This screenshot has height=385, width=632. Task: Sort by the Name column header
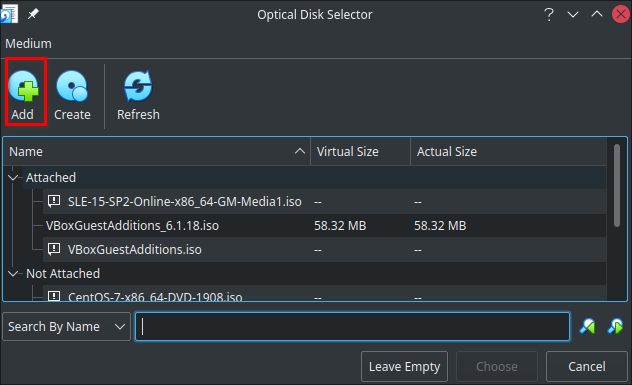click(x=156, y=152)
